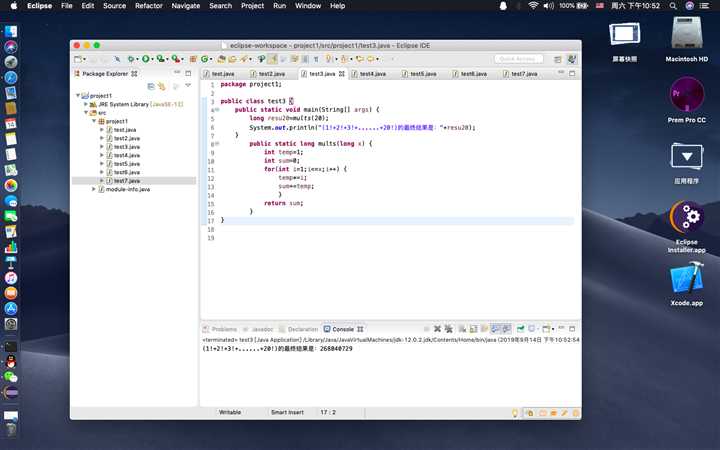The image size is (720, 450).
Task: Open the Refactor menu
Action: click(x=148, y=6)
